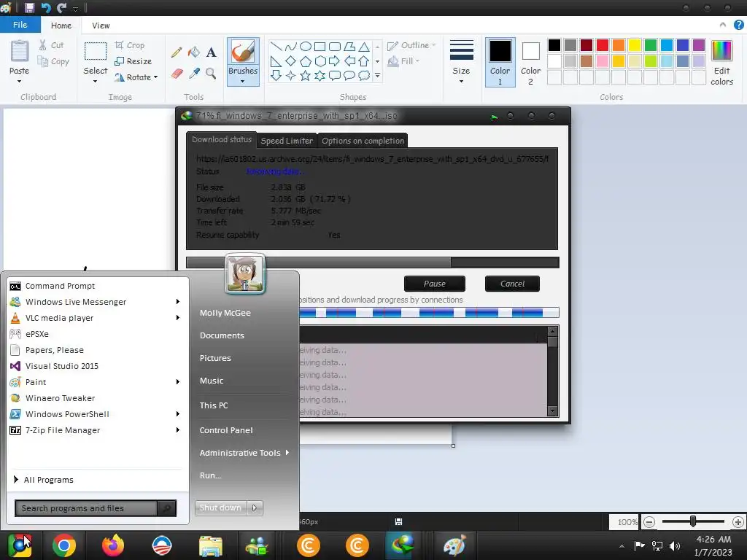Viewport: 747px width, 560px height.
Task: Switch to the Home ribbon tab
Action: click(61, 26)
